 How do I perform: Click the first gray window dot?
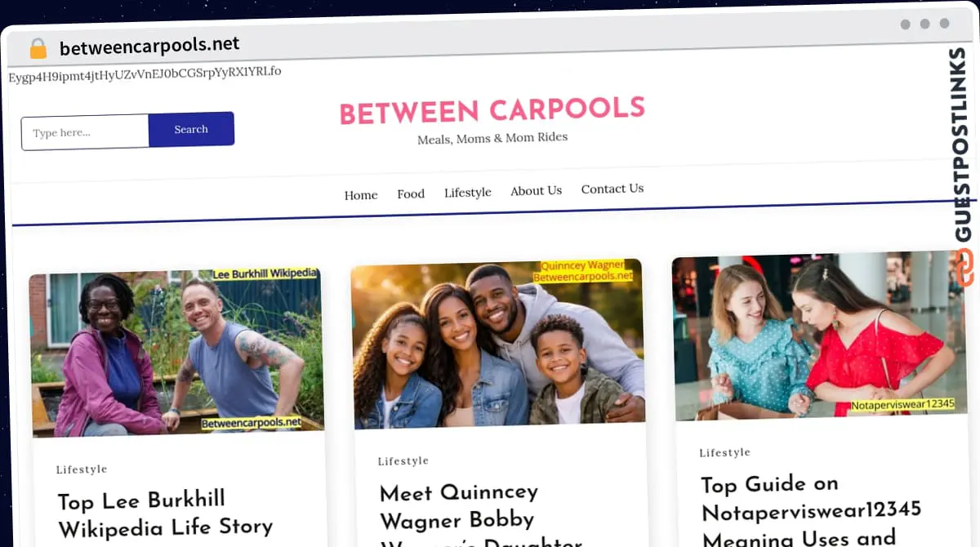pos(905,24)
